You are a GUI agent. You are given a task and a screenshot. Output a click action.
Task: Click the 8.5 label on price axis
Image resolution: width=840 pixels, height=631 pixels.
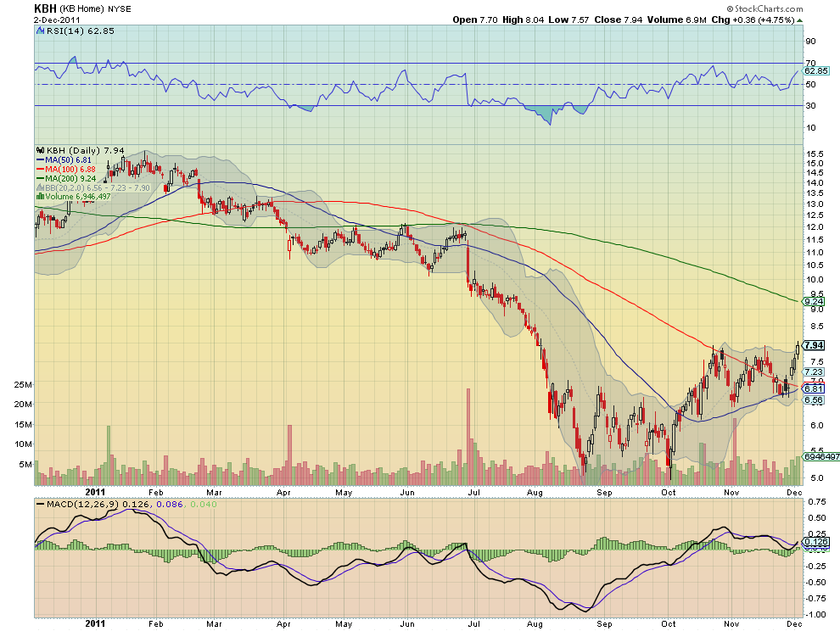tap(817, 327)
